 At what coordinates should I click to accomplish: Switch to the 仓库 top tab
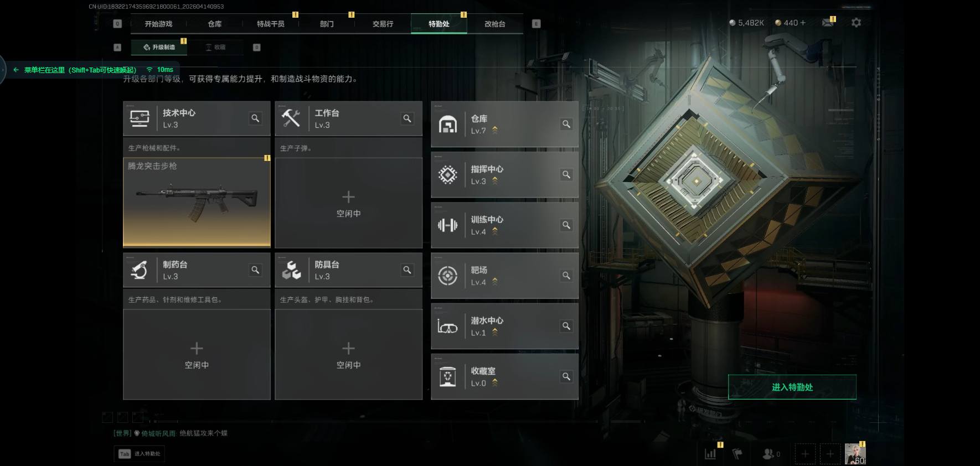[215, 24]
